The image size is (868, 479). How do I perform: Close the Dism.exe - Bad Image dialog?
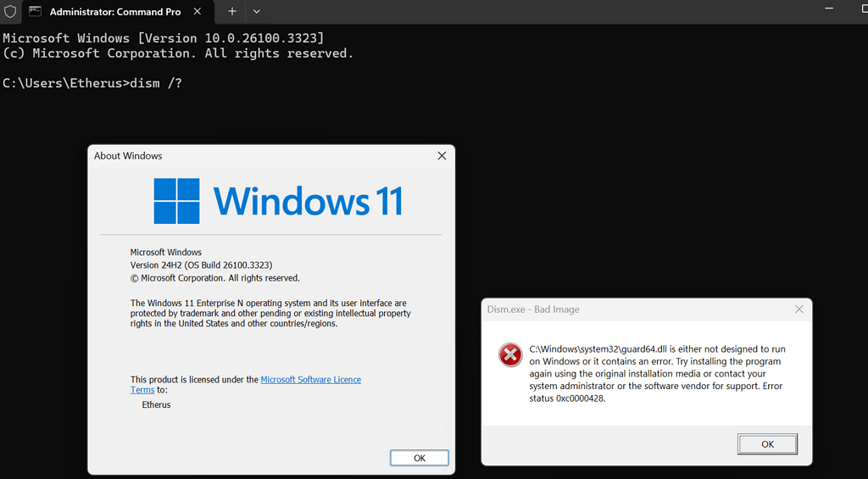point(798,309)
